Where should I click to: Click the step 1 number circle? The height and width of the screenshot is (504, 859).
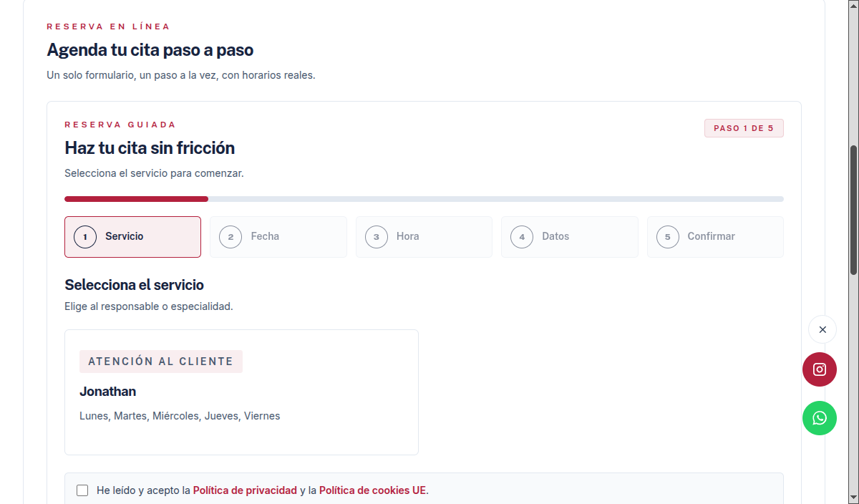pyautogui.click(x=85, y=237)
